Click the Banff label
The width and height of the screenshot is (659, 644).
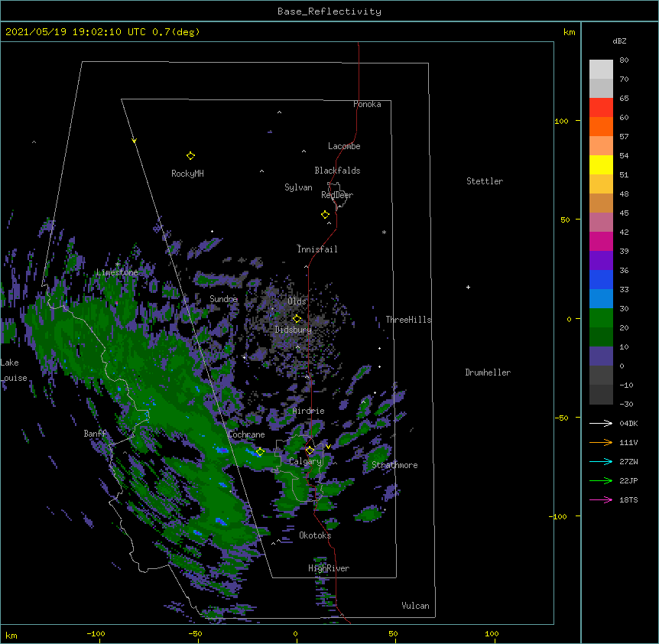point(95,434)
